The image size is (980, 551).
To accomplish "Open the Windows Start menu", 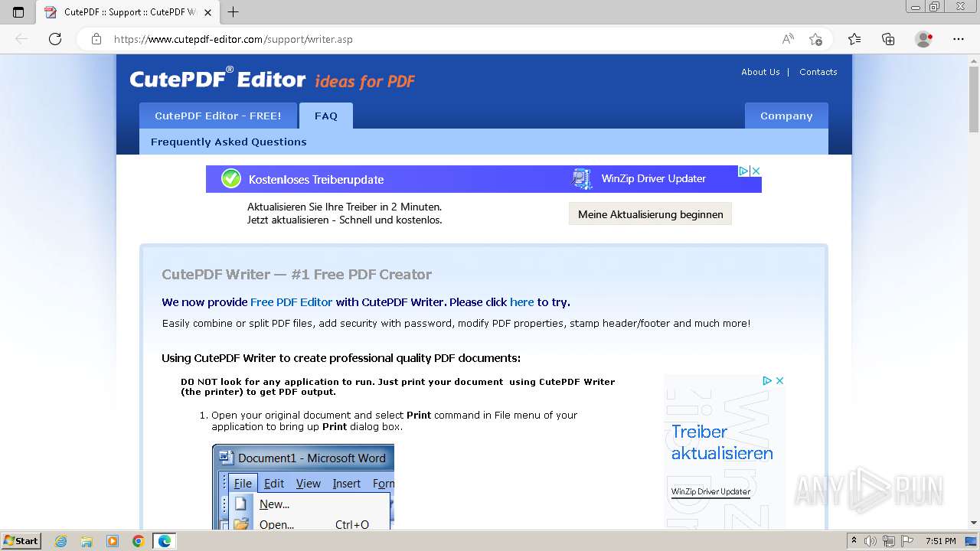I will (21, 540).
